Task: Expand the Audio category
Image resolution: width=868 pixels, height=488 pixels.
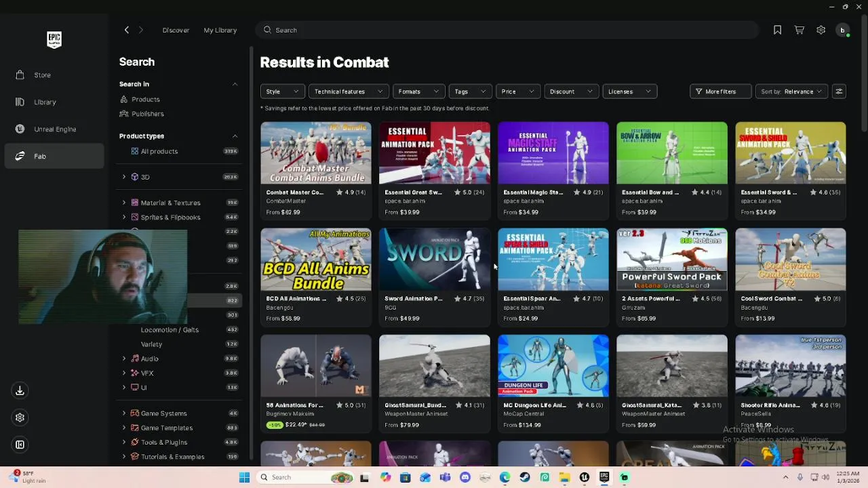Action: coord(124,359)
